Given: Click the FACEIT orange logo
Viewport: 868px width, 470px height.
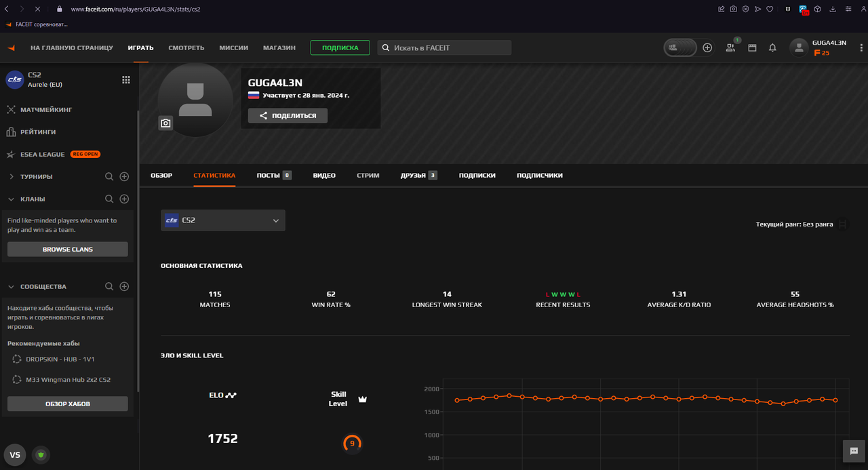Looking at the screenshot, I should click(x=11, y=47).
